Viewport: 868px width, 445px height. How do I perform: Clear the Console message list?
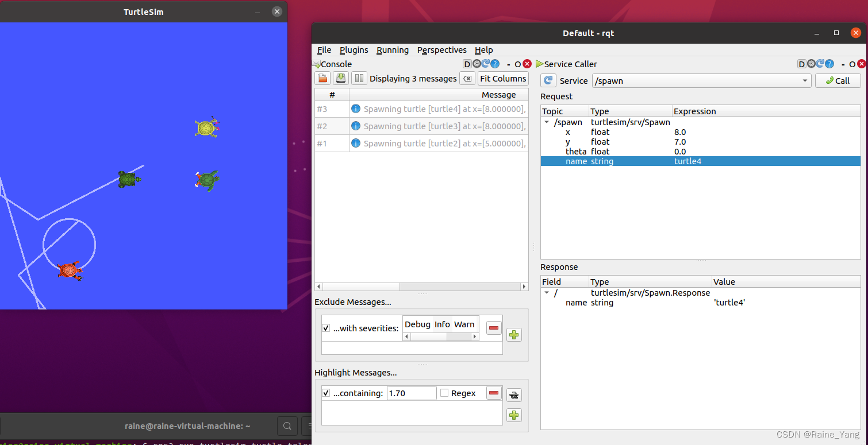coord(468,79)
